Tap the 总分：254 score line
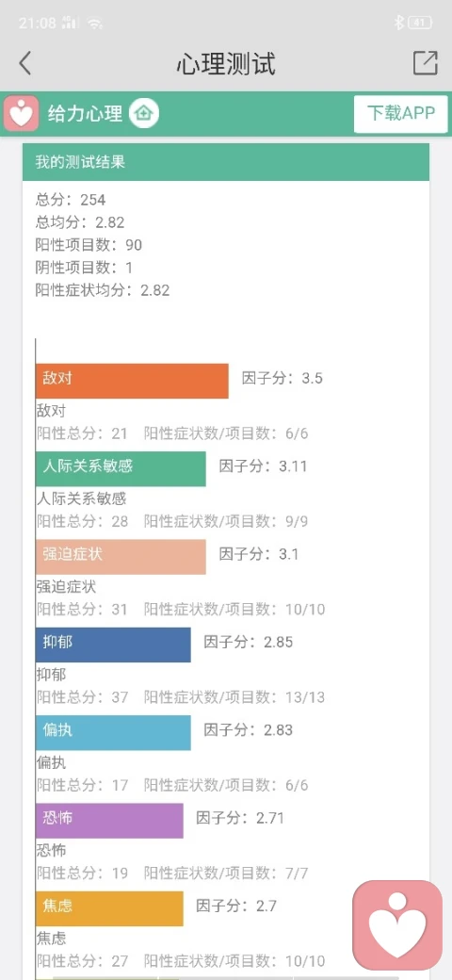 click(71, 200)
